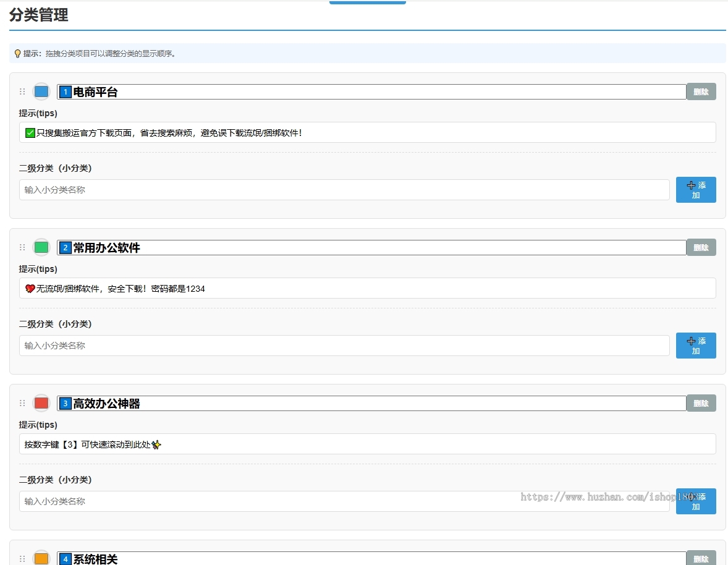The width and height of the screenshot is (728, 565).
Task: Edit the 系统相关 category name field
Action: [x=371, y=558]
